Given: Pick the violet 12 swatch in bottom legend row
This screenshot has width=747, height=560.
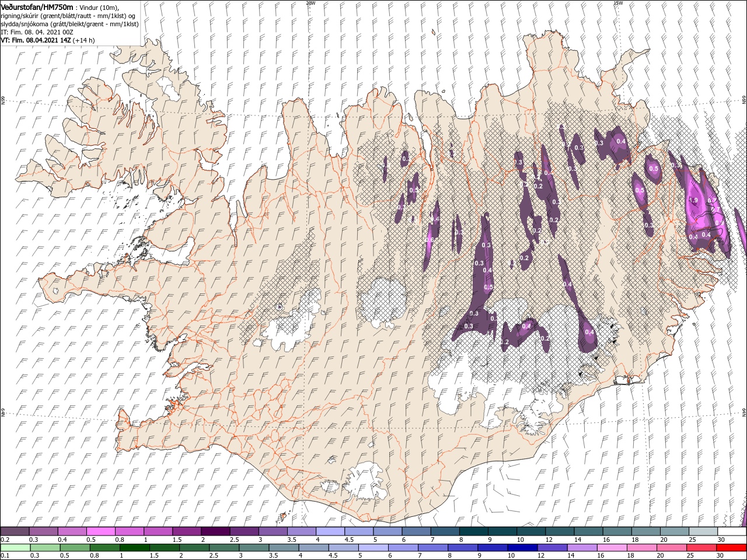Looking at the screenshot, I should click(553, 548).
